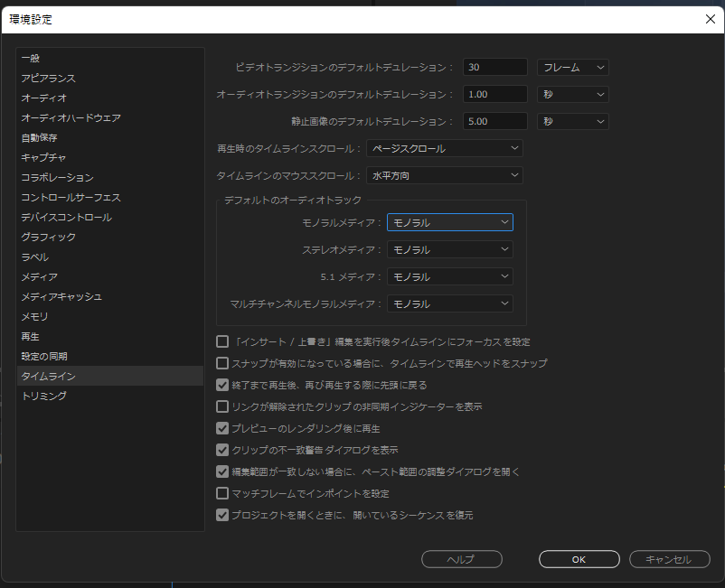Open the タイムラインのマウススクロール dropdown
This screenshot has height=588, width=725.
(444, 175)
